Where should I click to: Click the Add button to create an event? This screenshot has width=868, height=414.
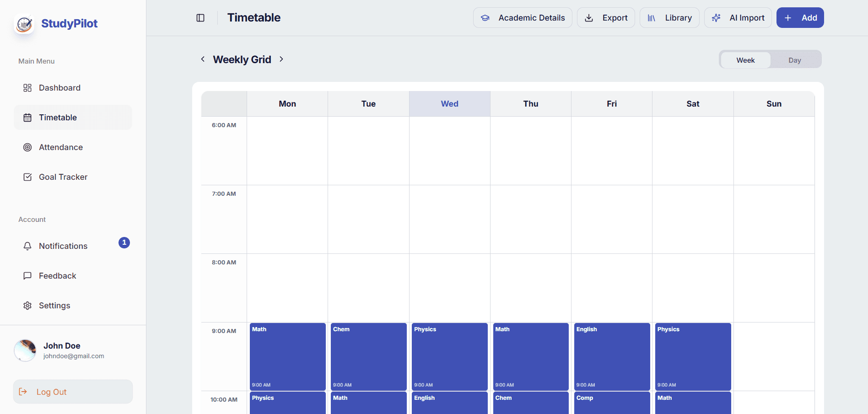(x=800, y=17)
